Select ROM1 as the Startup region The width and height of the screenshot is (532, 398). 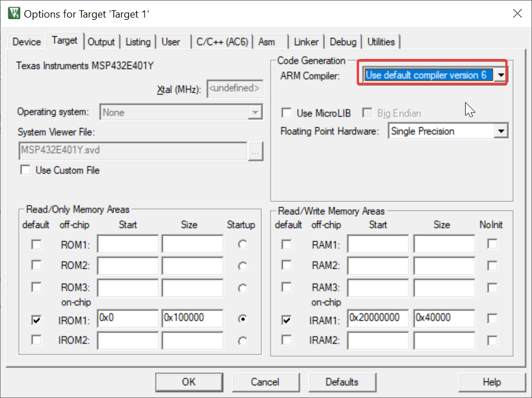click(242, 244)
